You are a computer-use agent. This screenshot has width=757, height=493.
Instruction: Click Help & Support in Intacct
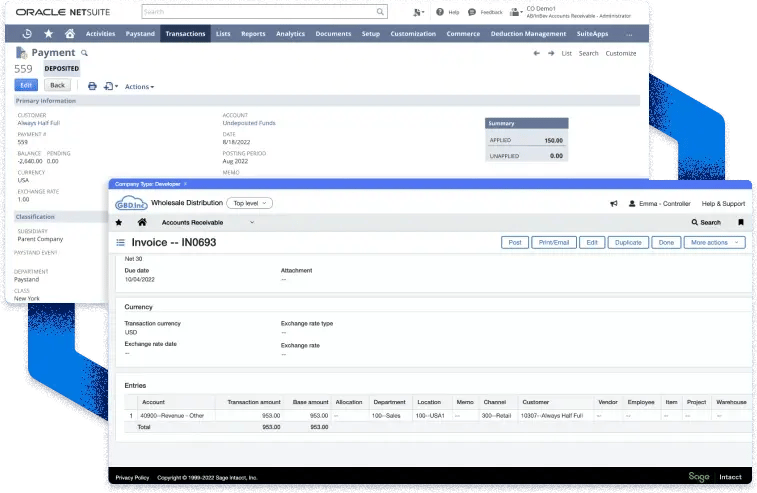coord(723,204)
